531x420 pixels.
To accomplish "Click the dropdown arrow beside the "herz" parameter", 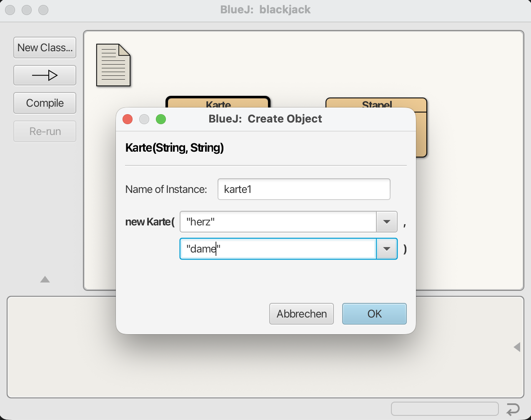I will (x=386, y=222).
